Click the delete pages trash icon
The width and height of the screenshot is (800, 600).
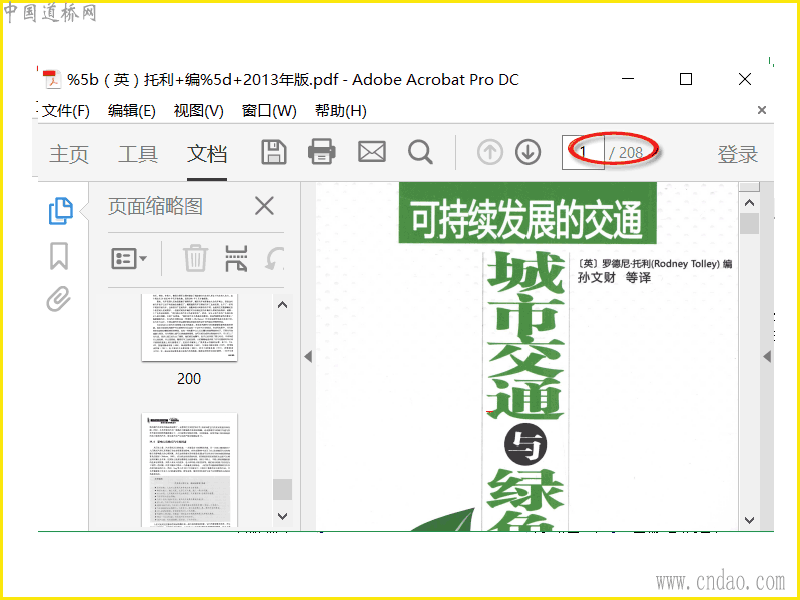tap(195, 258)
